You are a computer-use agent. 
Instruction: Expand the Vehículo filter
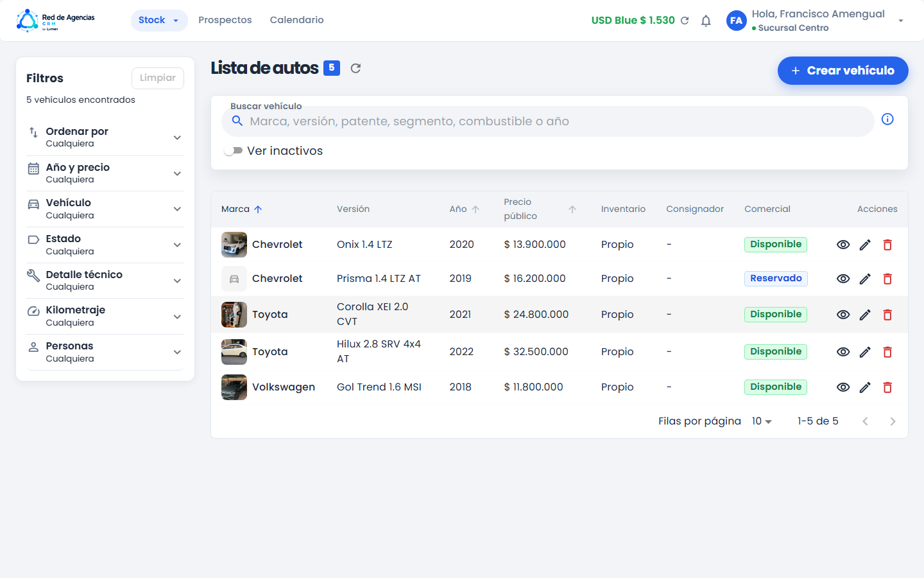tap(105, 209)
